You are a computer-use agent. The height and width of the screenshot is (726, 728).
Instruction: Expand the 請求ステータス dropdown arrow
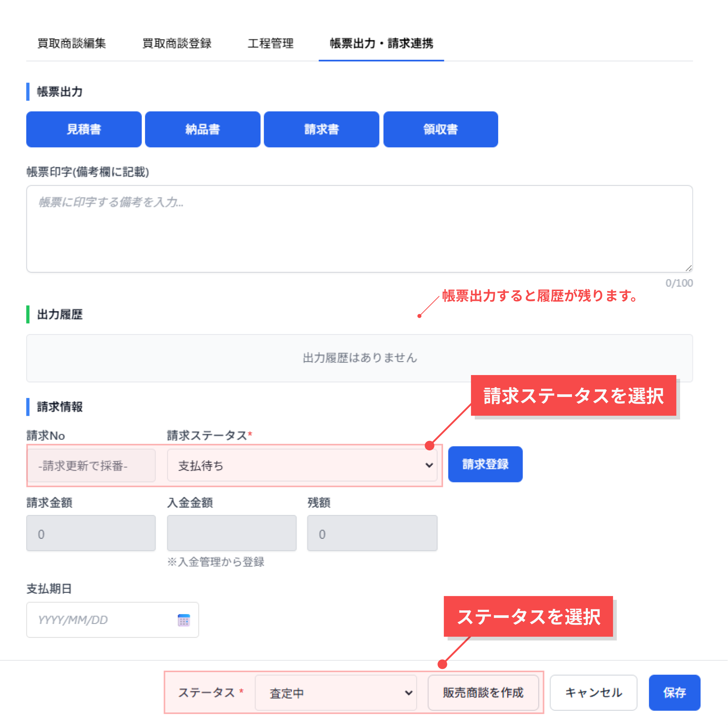click(x=429, y=465)
